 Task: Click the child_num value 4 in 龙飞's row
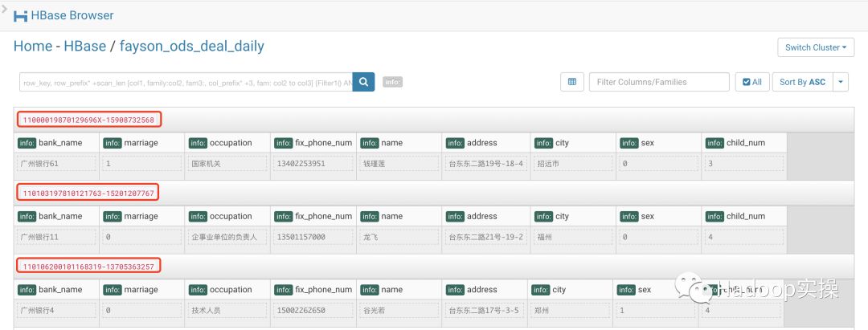744,237
